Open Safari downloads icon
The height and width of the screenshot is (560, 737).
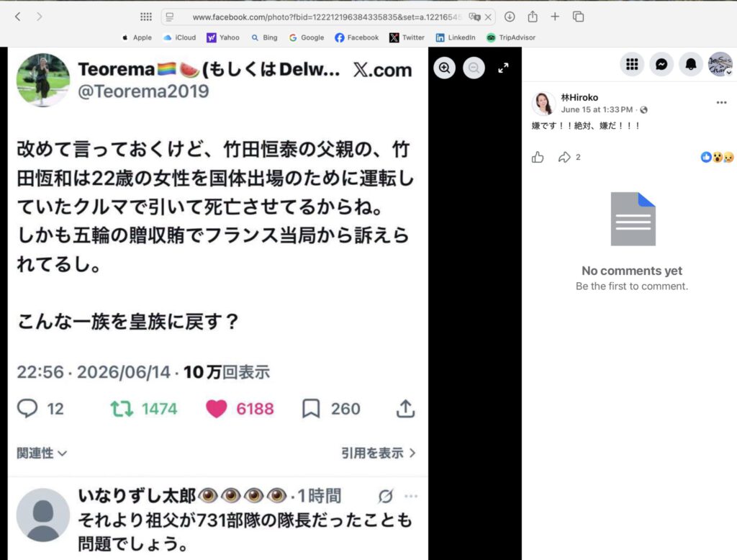point(510,17)
